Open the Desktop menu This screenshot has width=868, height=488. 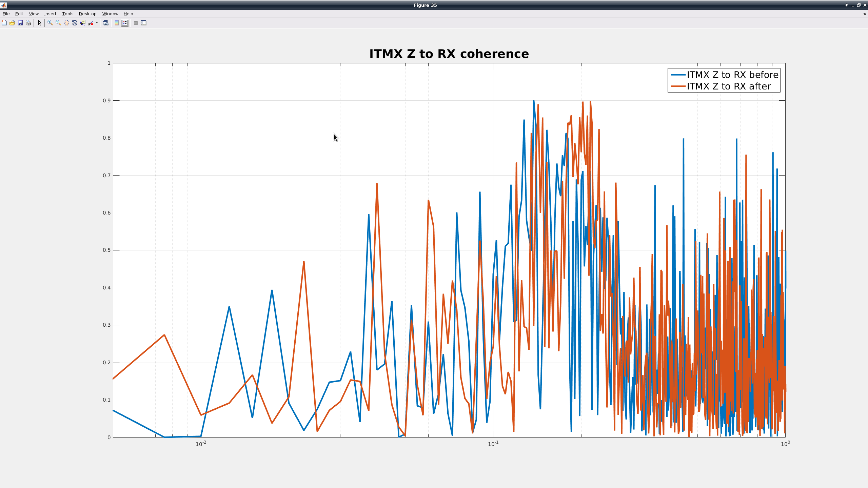click(87, 14)
